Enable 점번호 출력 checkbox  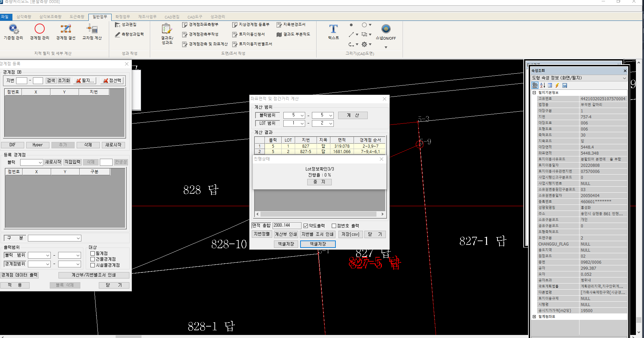[334, 226]
